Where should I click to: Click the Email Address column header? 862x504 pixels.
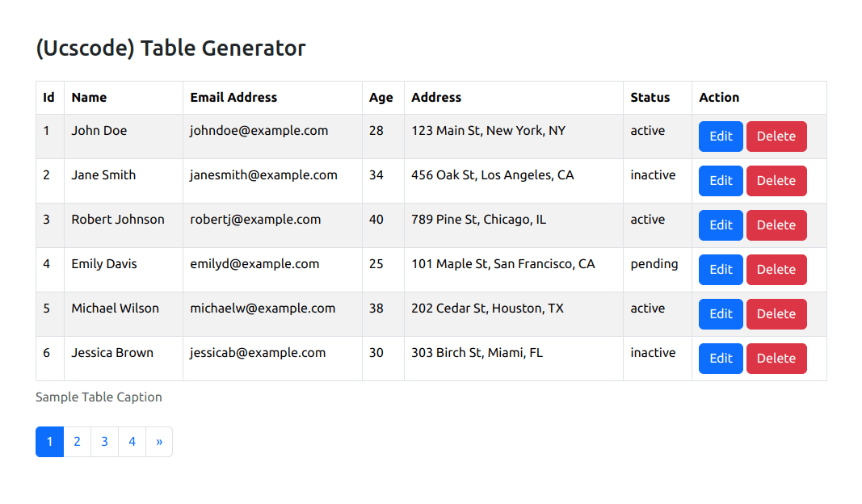coord(233,98)
